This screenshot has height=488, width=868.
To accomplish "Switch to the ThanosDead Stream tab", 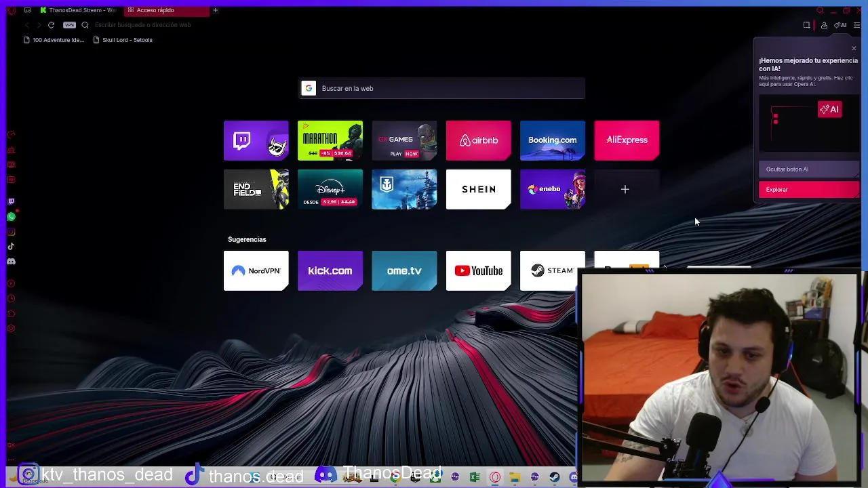I will 77,10.
